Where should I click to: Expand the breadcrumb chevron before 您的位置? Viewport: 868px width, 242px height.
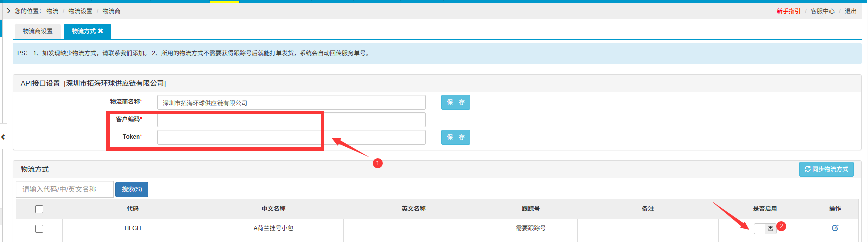point(8,11)
